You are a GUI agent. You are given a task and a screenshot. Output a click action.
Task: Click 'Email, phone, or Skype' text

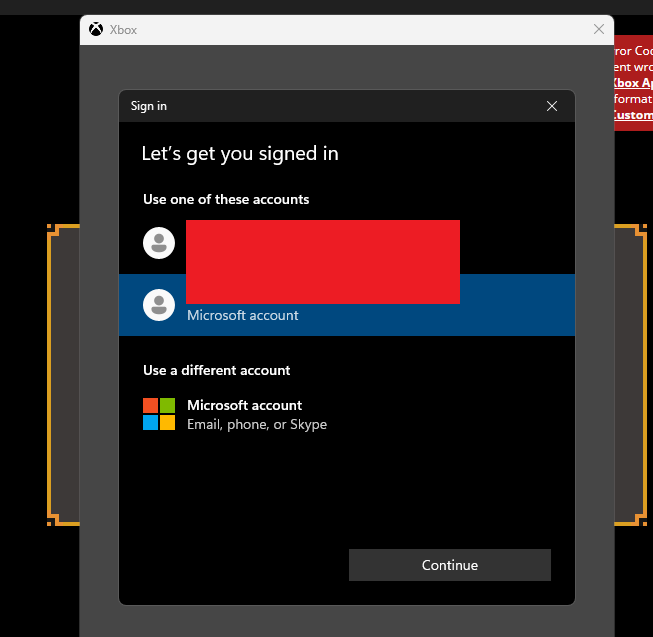(x=257, y=424)
